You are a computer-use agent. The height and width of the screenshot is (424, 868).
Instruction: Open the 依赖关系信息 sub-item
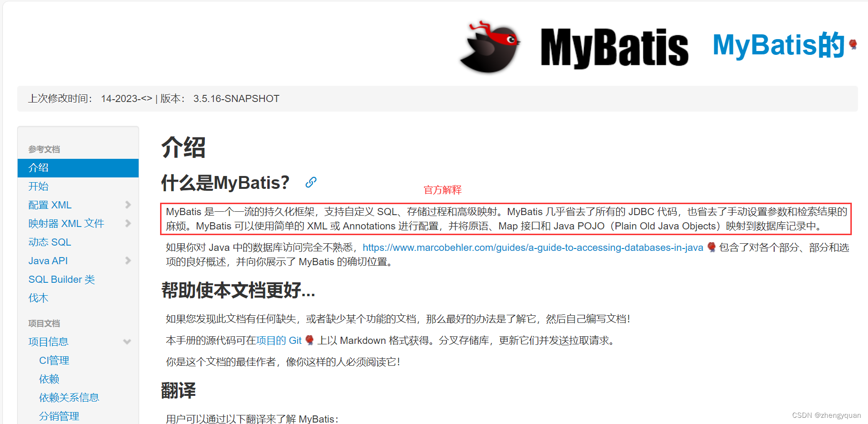click(x=69, y=398)
